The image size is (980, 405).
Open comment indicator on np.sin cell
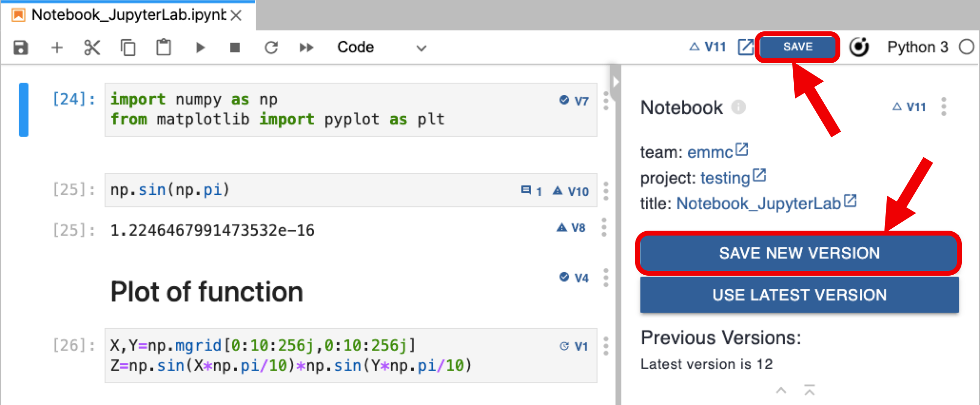click(x=531, y=191)
